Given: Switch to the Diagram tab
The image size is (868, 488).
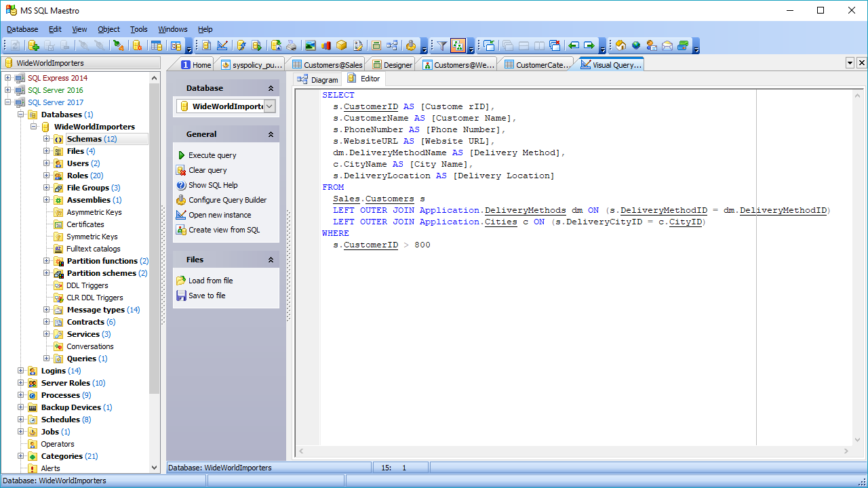Looking at the screenshot, I should point(317,79).
